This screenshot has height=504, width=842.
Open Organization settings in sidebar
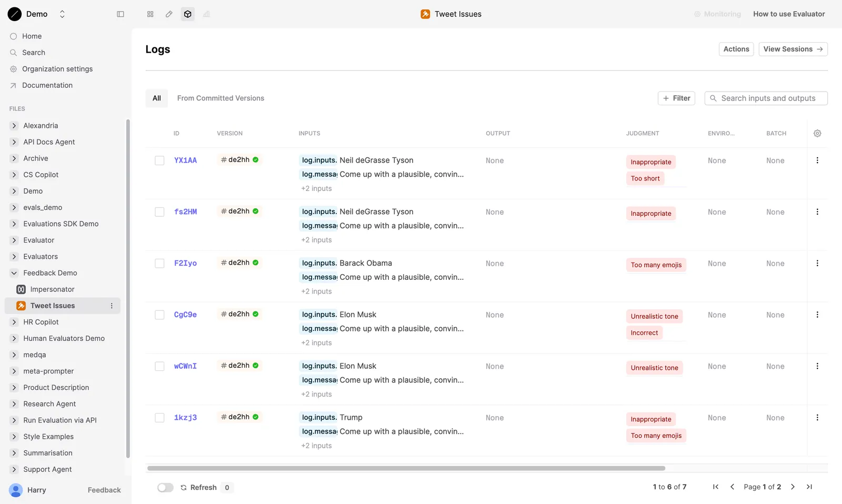[x=57, y=69]
